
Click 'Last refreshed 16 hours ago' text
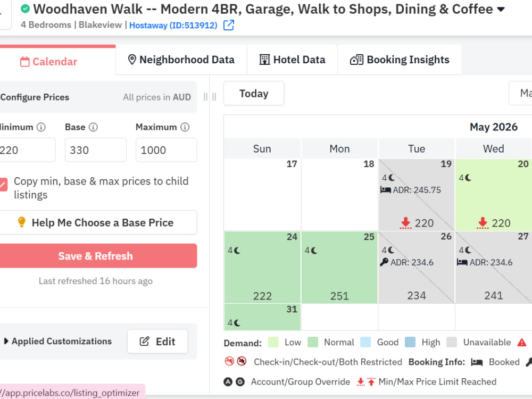click(x=96, y=281)
